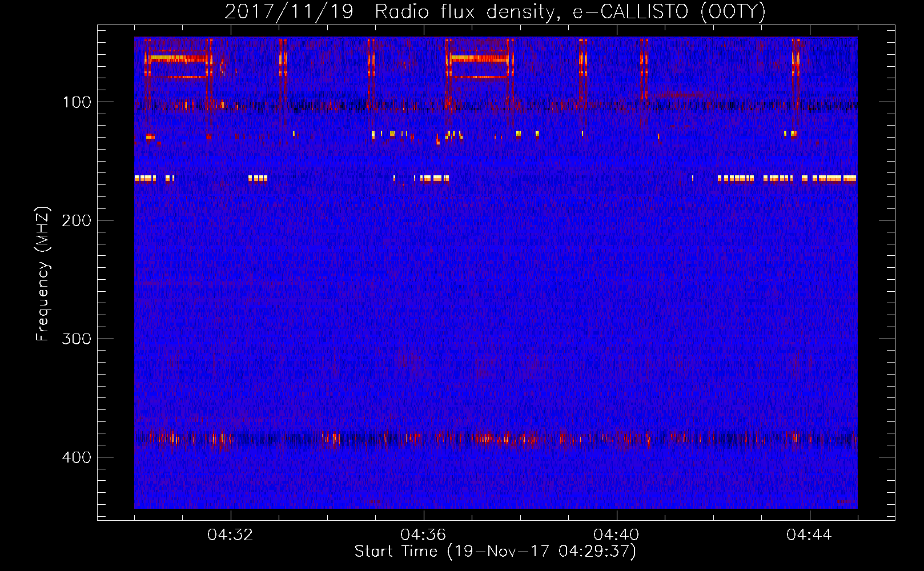Click the '100' frequency tick label
This screenshot has width=924, height=571.
click(77, 102)
